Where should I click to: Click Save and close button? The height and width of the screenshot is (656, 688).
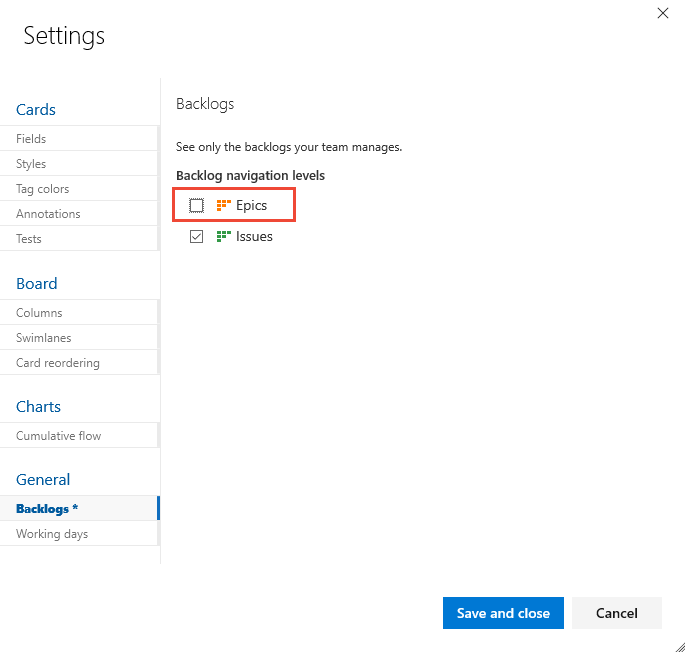coord(503,613)
